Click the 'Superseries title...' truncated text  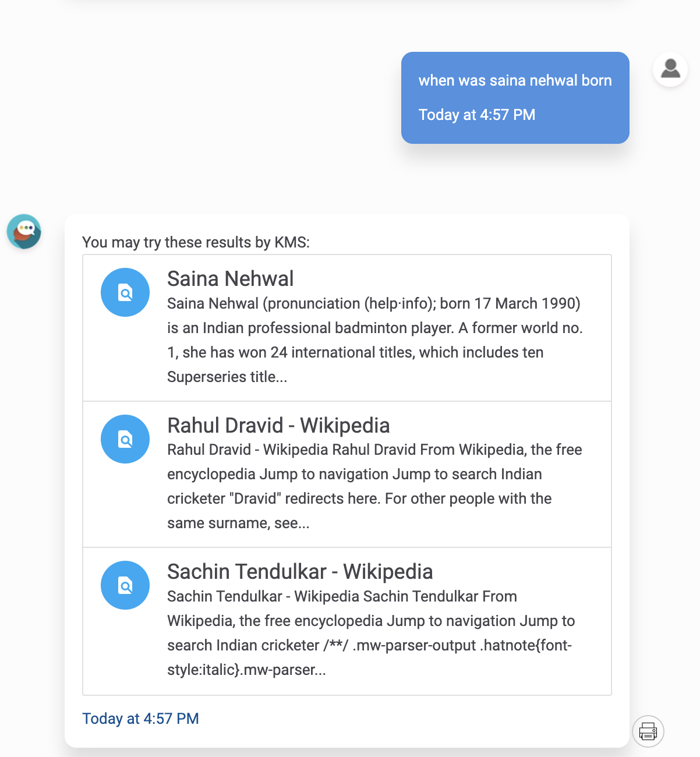[227, 377]
